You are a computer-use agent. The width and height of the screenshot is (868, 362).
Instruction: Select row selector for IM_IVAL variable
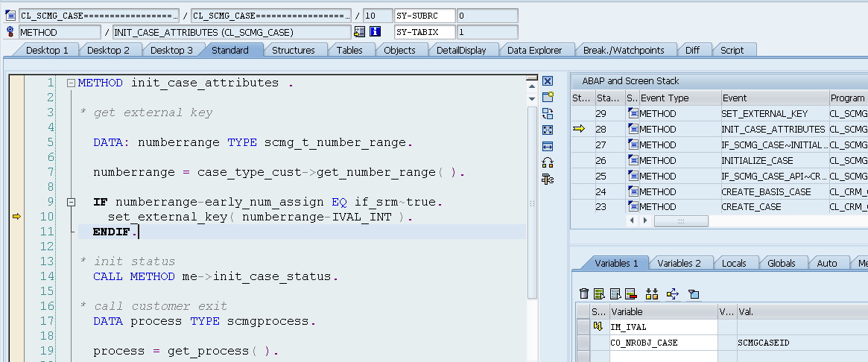click(582, 326)
